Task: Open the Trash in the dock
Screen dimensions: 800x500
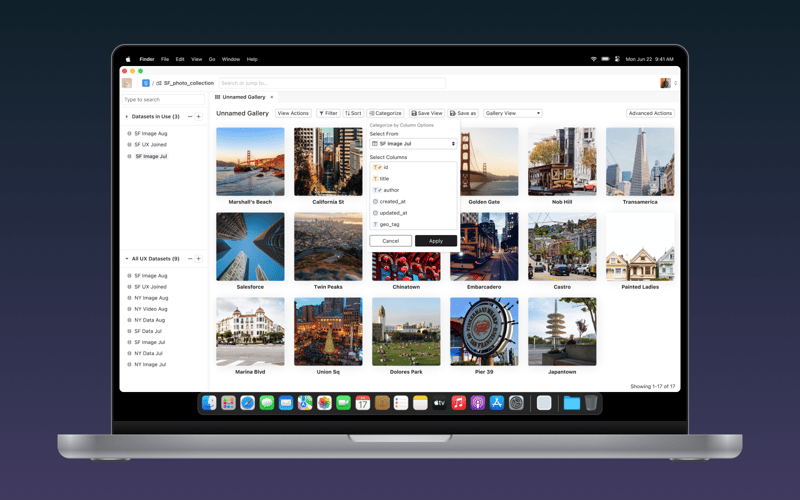Action: (591, 403)
